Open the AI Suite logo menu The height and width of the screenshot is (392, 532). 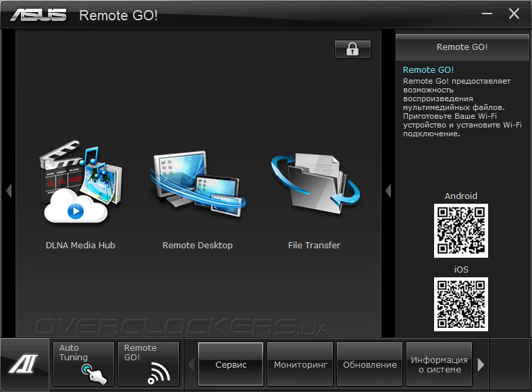click(x=24, y=364)
